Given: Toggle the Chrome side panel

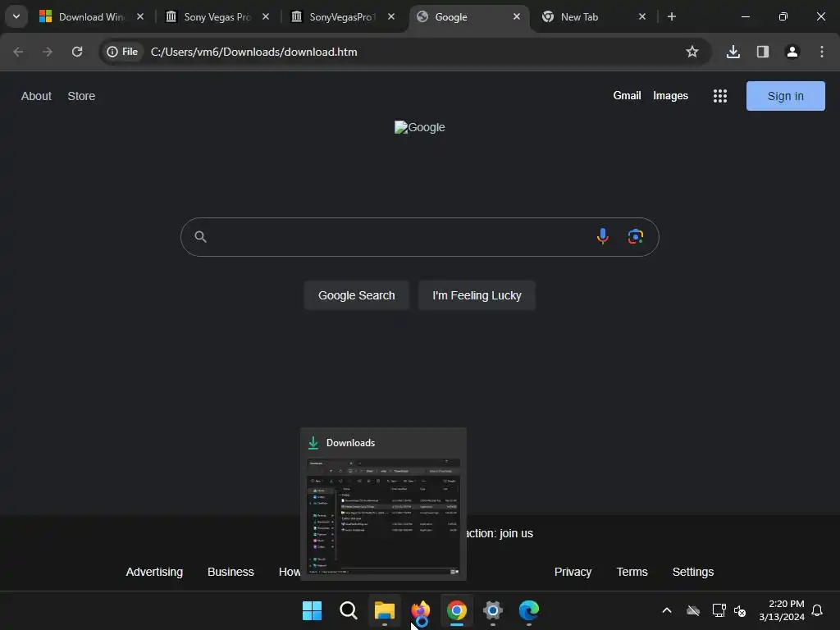Looking at the screenshot, I should click(763, 52).
